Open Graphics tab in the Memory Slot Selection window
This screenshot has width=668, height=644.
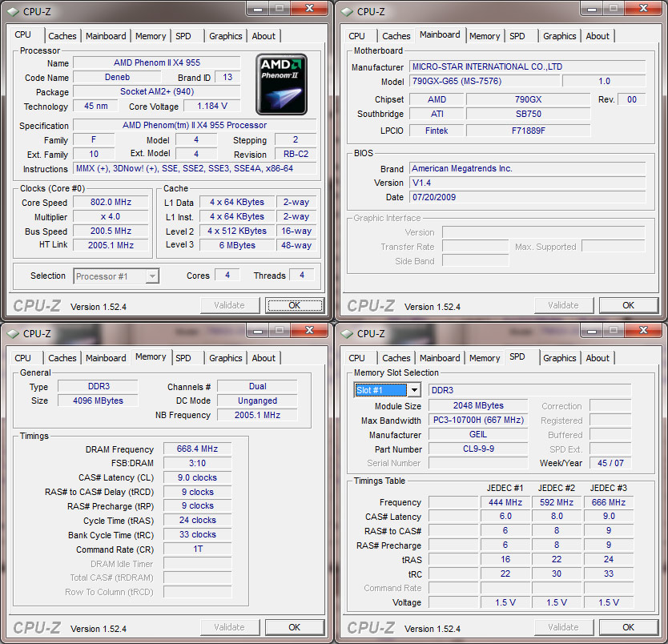559,358
